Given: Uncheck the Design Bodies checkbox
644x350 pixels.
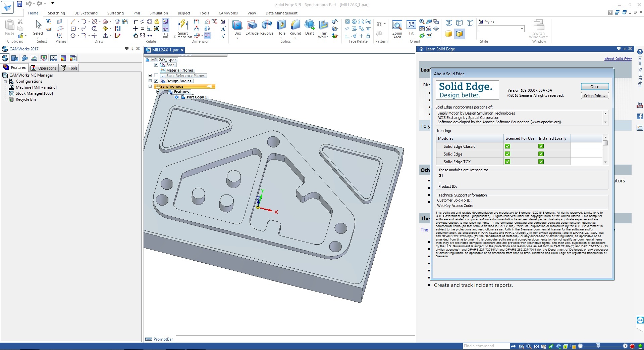Looking at the screenshot, I should click(x=156, y=81).
